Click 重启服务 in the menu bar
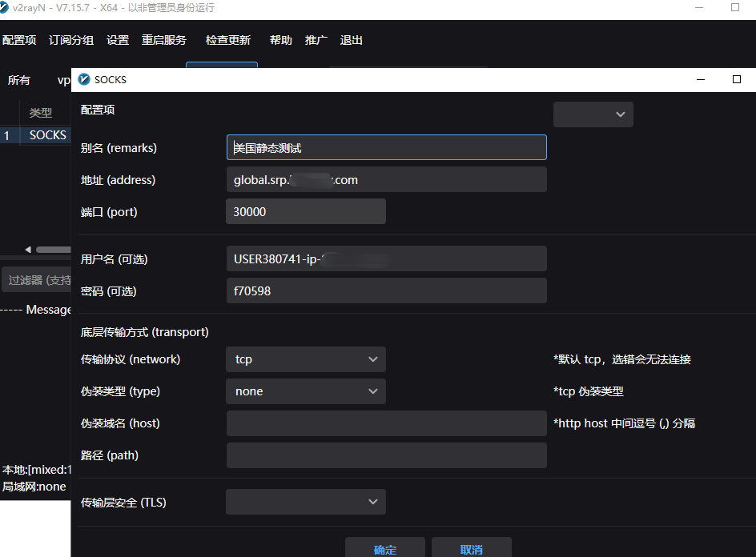 (164, 40)
